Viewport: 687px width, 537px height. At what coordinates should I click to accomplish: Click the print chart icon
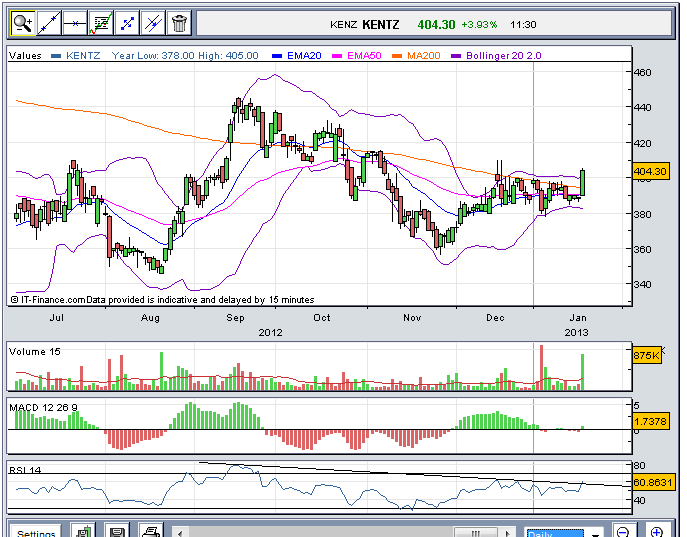tap(150, 531)
